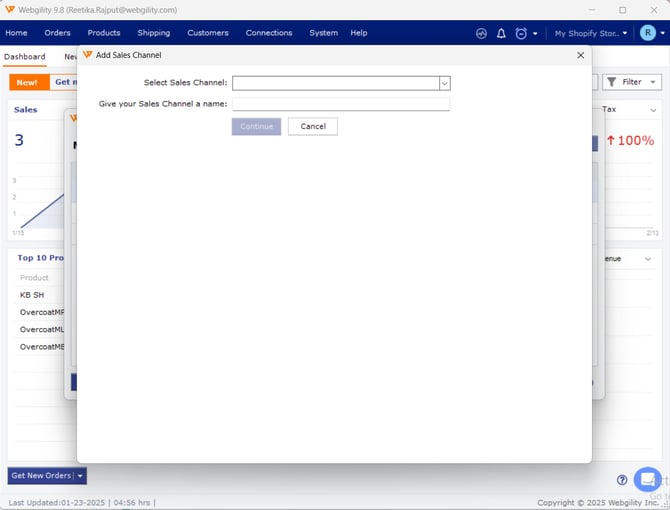Click the Cancel button
Screen dimensions: 670x510
tap(313, 126)
